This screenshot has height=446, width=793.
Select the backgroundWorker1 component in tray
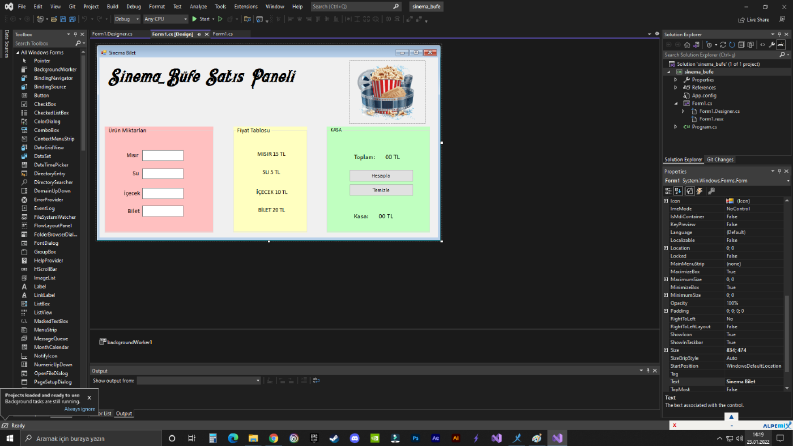126,342
